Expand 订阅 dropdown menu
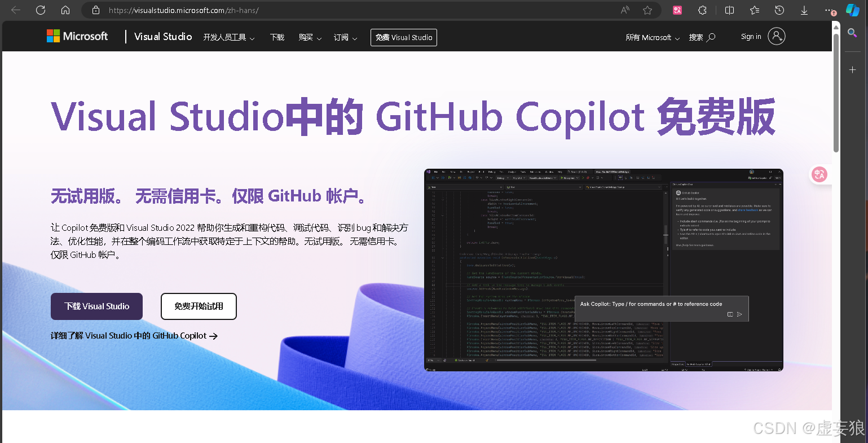The height and width of the screenshot is (443, 868). click(x=345, y=37)
